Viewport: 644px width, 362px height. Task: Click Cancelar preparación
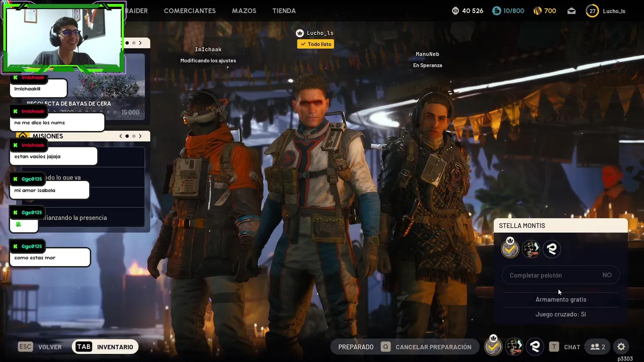coord(434,347)
